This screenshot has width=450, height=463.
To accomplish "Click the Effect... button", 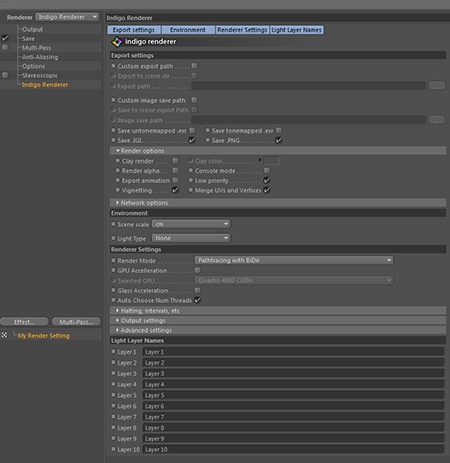I will pyautogui.click(x=24, y=322).
